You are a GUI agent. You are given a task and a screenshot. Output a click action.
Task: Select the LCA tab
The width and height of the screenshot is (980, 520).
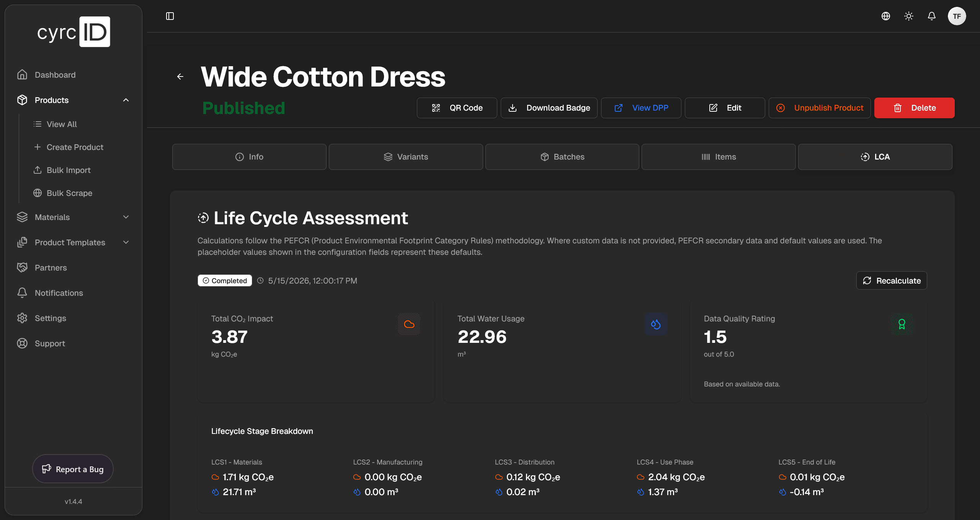875,157
